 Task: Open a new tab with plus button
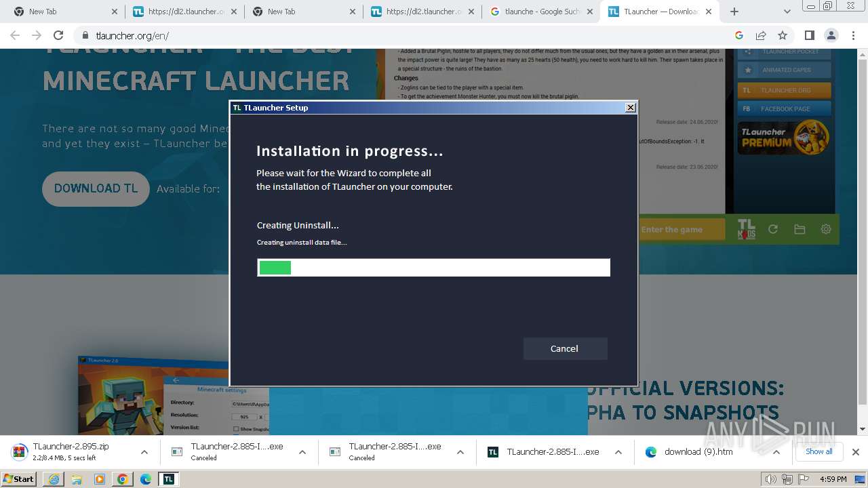click(734, 12)
